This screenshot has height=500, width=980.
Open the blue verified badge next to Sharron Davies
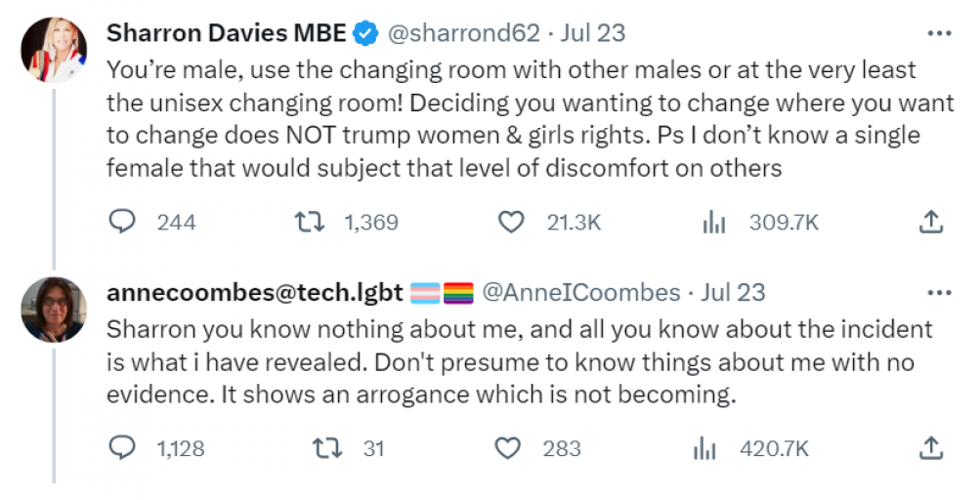(366, 33)
